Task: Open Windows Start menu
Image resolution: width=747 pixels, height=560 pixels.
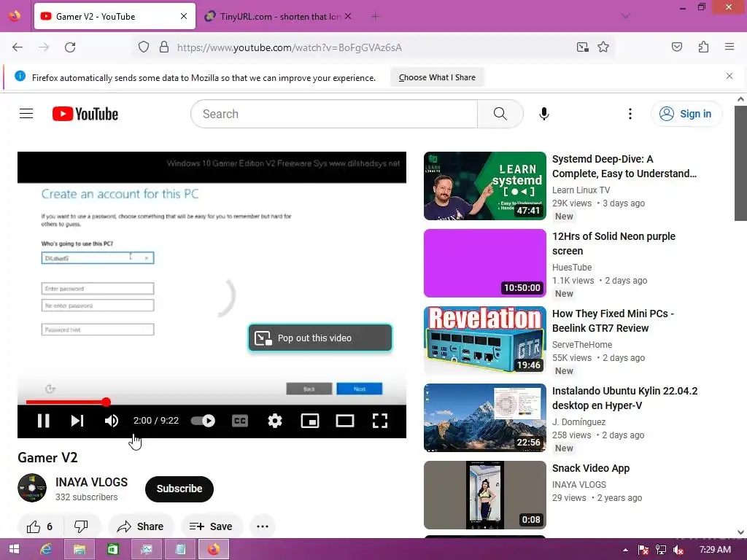Action: pyautogui.click(x=15, y=550)
